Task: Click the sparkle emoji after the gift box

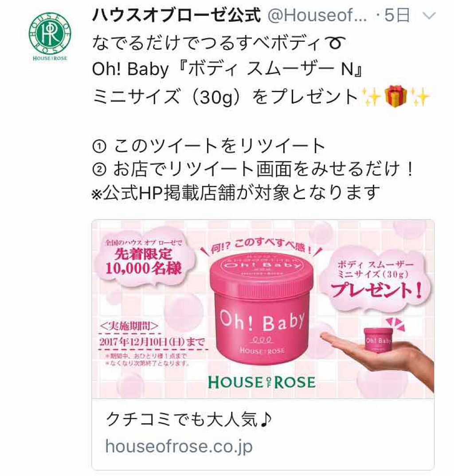Action: [420, 97]
